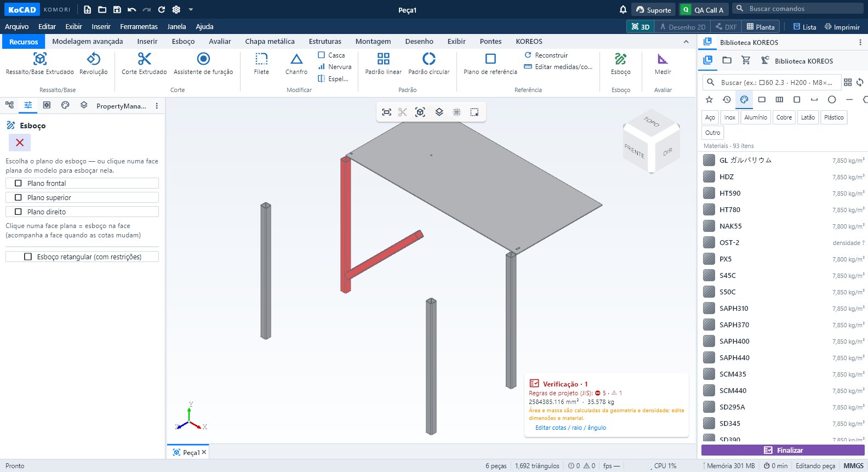Open the Arquivo menu
The width and height of the screenshot is (868, 472).
[16, 26]
